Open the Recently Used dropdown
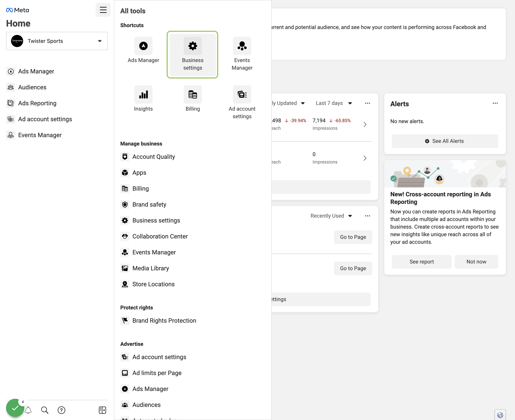 (331, 216)
